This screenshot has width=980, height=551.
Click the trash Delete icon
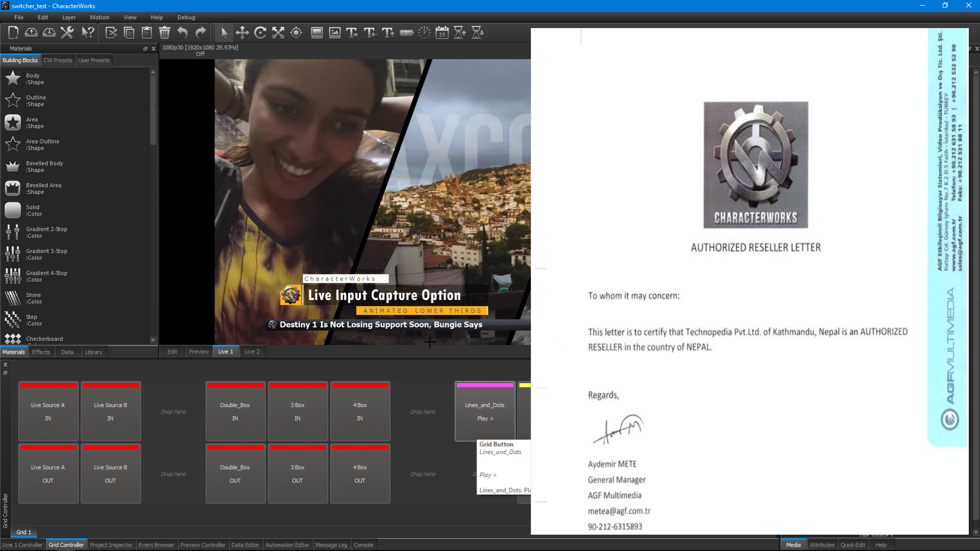pos(164,33)
